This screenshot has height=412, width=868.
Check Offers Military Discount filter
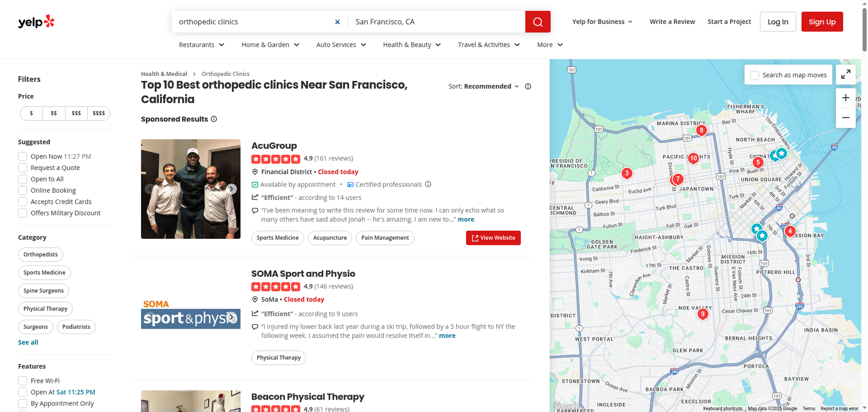pyautogui.click(x=23, y=213)
